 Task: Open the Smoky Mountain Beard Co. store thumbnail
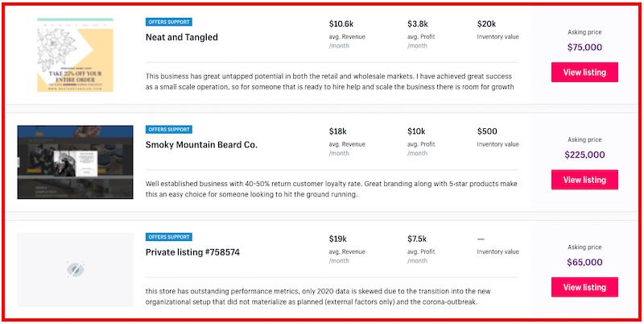75,163
